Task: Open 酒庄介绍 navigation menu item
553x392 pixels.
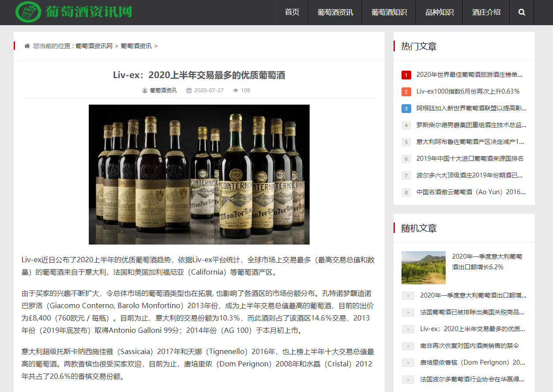Action: [x=486, y=12]
